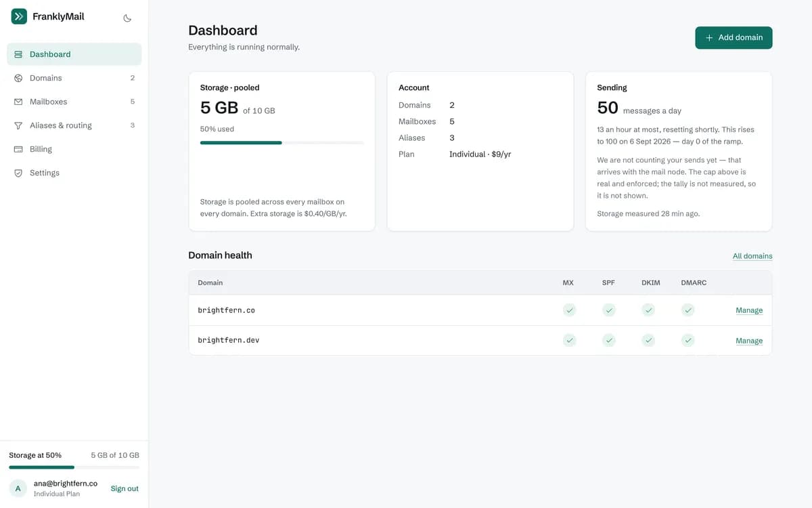Viewport: 812px width, 508px height.
Task: Open the All domains link
Action: point(752,256)
